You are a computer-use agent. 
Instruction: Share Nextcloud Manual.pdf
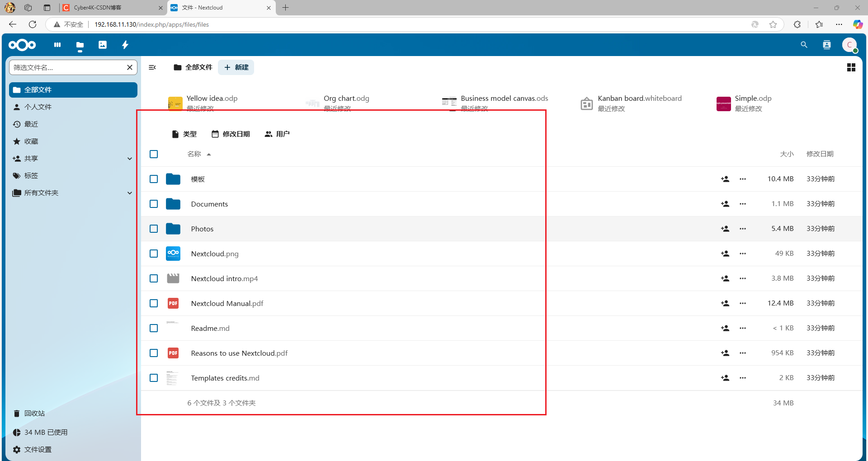(725, 303)
